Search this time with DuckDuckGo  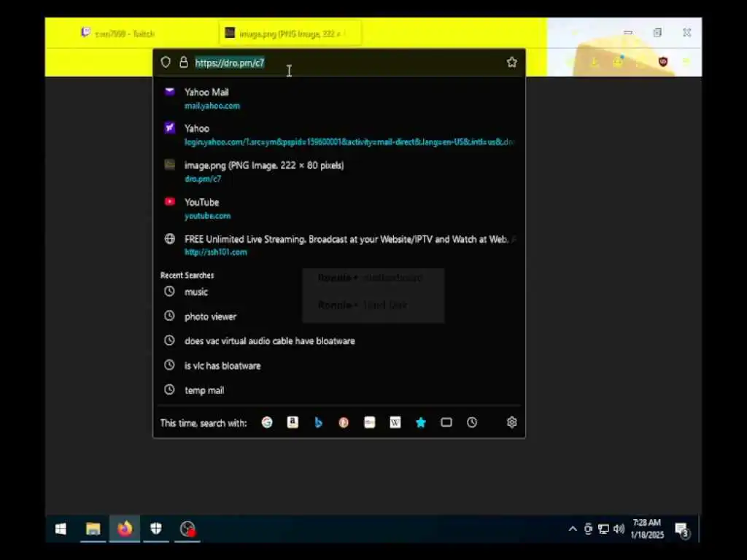click(344, 422)
